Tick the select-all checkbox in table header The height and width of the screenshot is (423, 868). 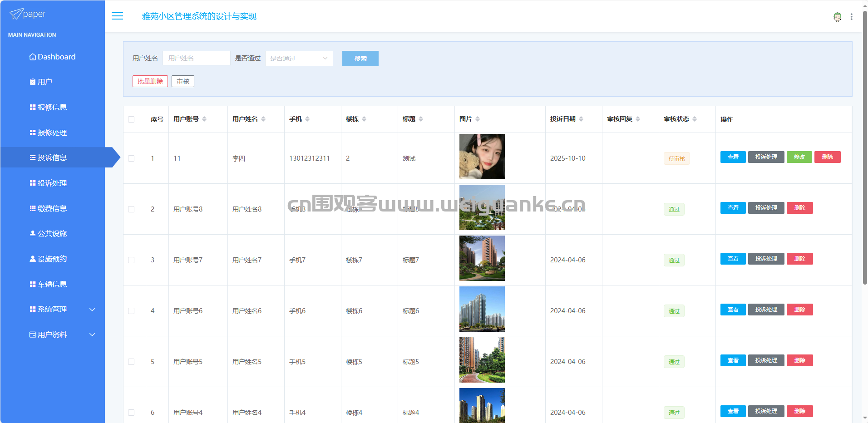pyautogui.click(x=131, y=119)
